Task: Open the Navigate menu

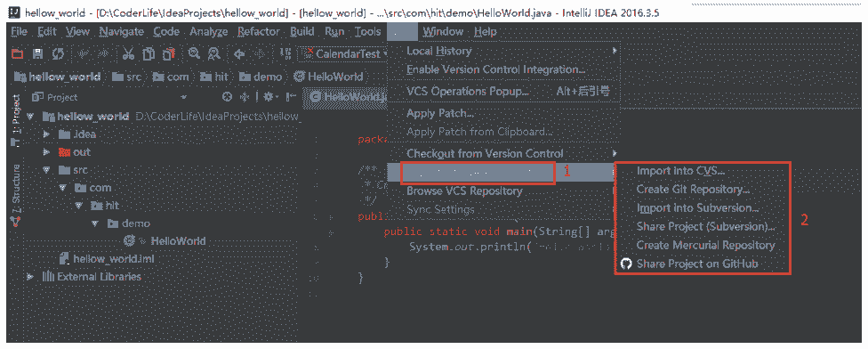Action: click(121, 31)
